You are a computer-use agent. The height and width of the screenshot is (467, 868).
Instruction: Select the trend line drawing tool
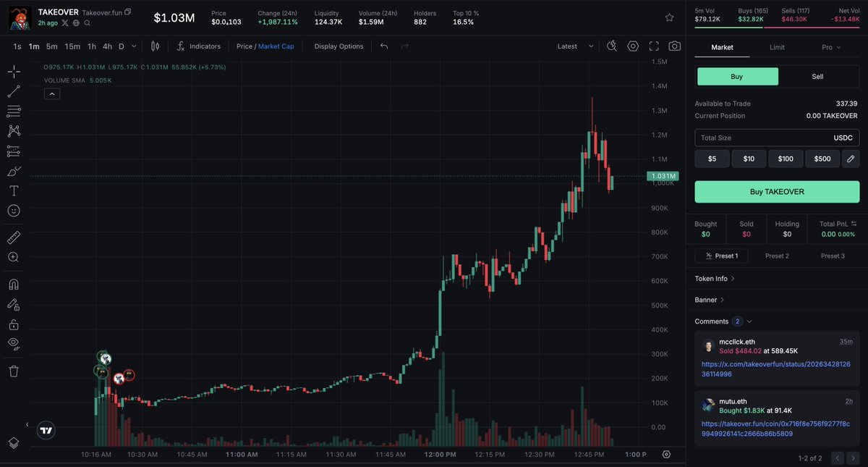tap(14, 91)
